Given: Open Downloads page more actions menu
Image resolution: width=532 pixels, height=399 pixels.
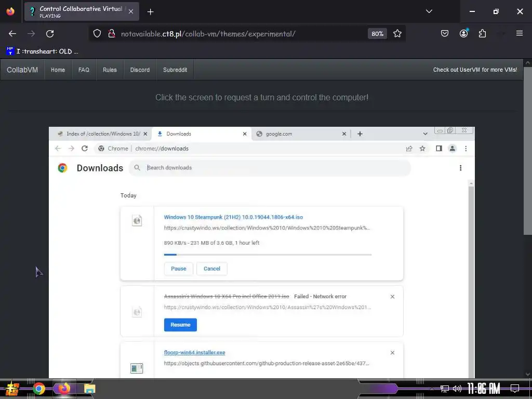Looking at the screenshot, I should click(x=460, y=168).
